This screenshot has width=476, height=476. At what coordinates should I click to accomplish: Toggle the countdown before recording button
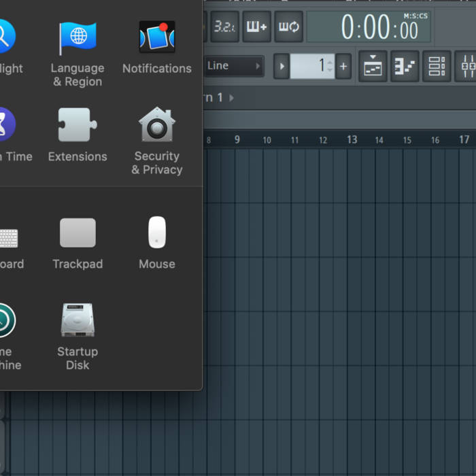click(224, 27)
